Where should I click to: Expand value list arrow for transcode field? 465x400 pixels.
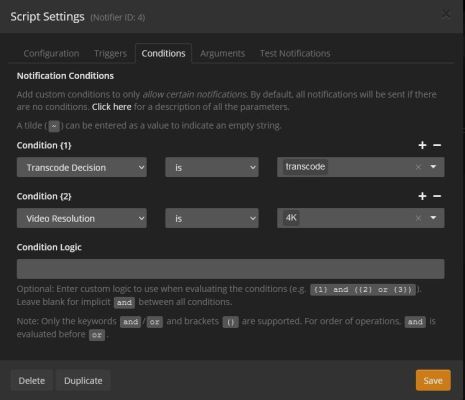433,166
